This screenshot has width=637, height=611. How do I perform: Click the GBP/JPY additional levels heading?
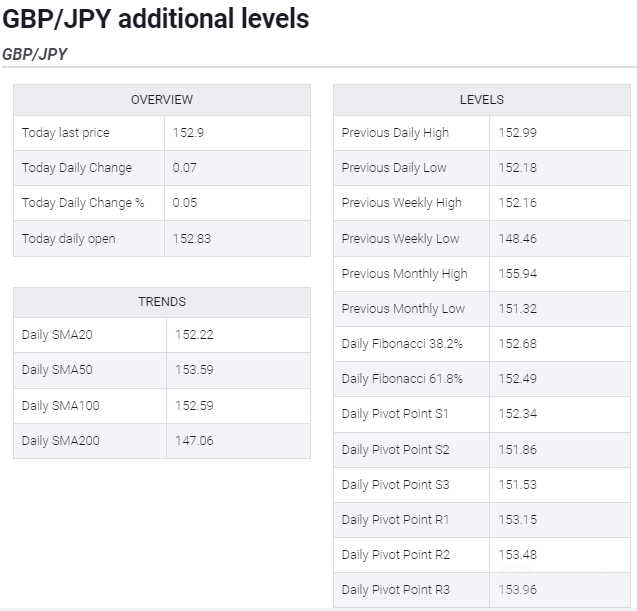coord(156,18)
